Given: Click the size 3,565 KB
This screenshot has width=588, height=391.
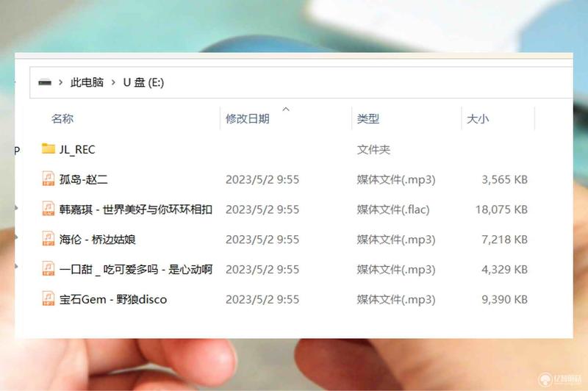Looking at the screenshot, I should [x=504, y=179].
